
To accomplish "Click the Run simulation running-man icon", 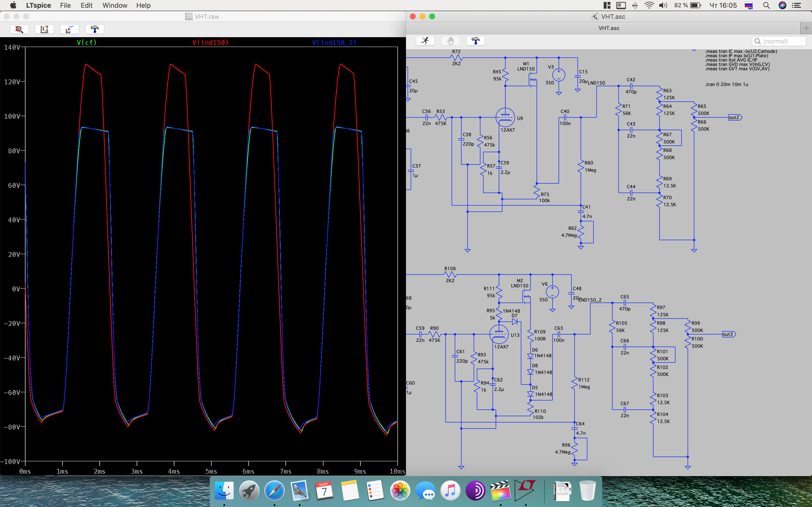I will click(x=425, y=41).
